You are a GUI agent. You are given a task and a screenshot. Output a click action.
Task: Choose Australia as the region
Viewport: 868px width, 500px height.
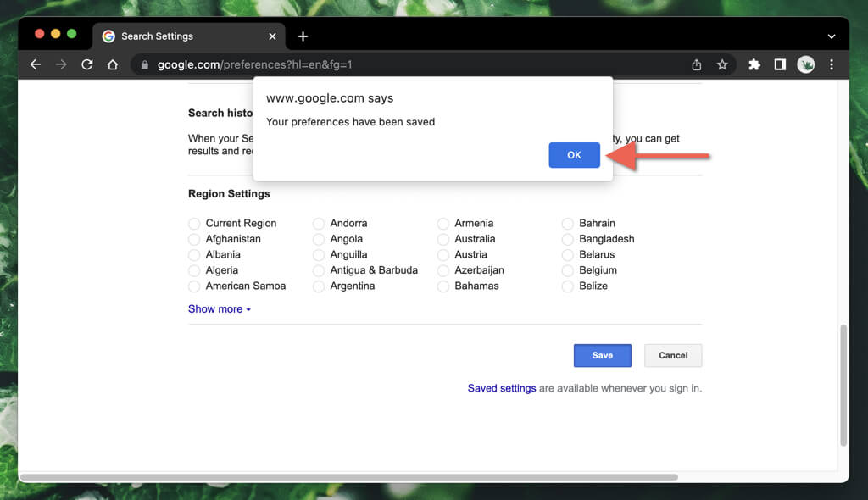tap(443, 239)
